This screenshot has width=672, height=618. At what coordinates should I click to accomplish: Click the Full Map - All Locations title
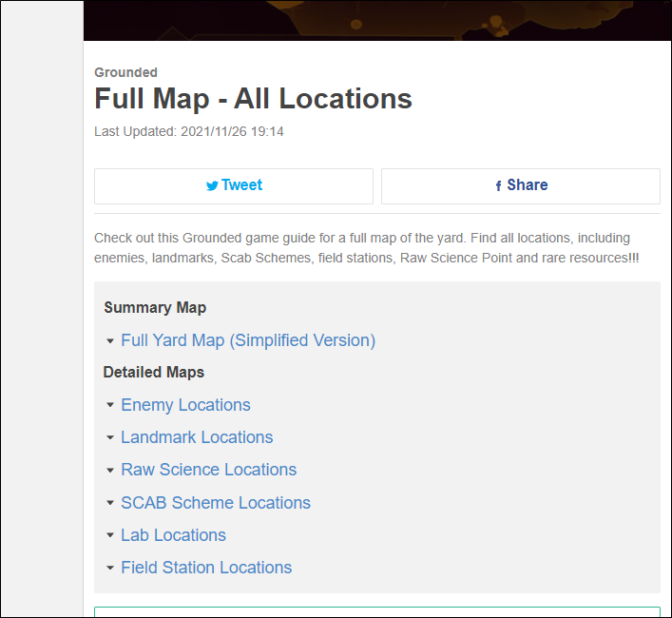click(x=253, y=99)
